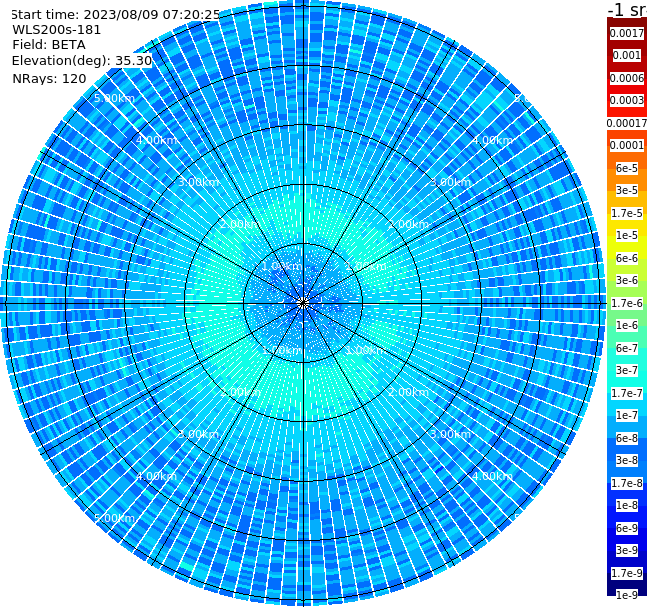
Task: Click the upper-right 3.00km range label
Action: coord(451,182)
